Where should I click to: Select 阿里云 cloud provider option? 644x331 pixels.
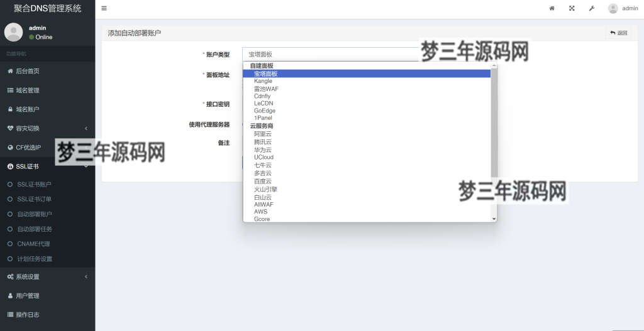[367, 134]
